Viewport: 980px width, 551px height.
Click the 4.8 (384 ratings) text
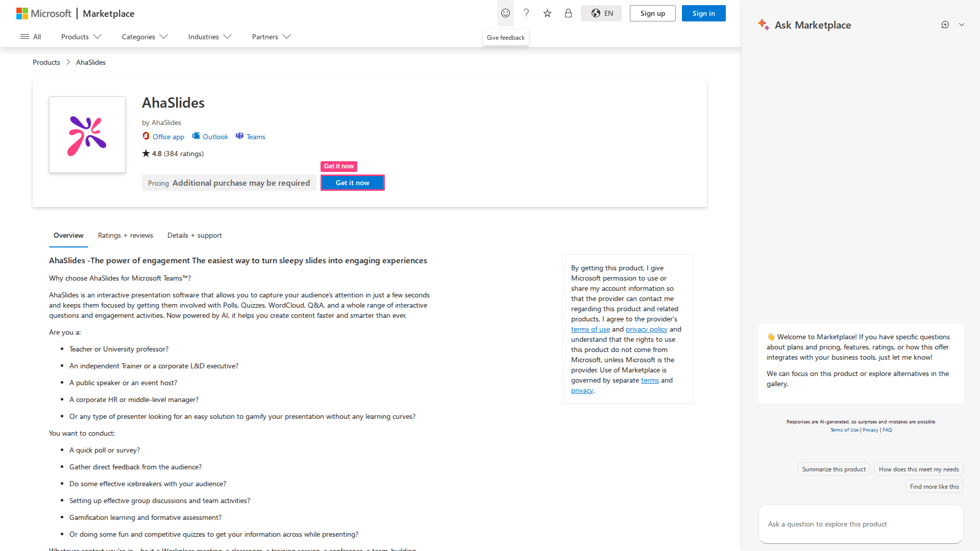(x=173, y=154)
